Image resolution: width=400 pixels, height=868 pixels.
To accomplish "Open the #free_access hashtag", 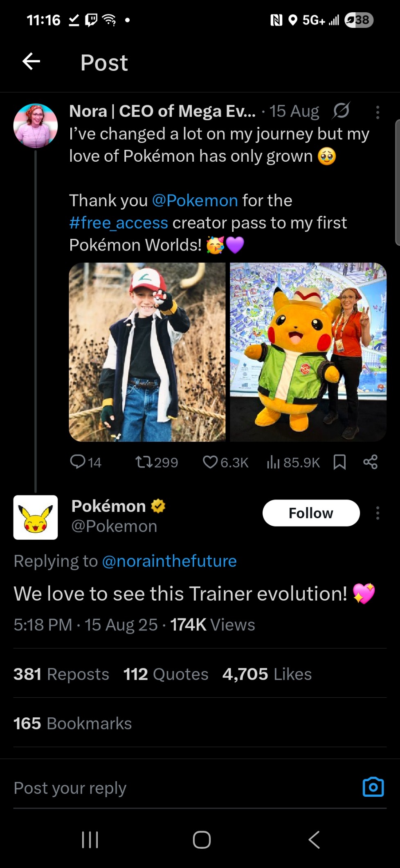I will coord(119,223).
